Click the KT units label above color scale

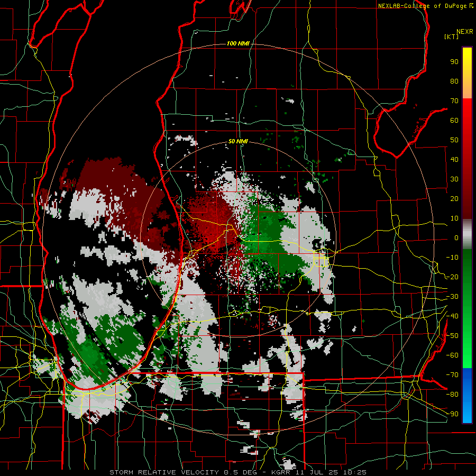click(x=452, y=36)
